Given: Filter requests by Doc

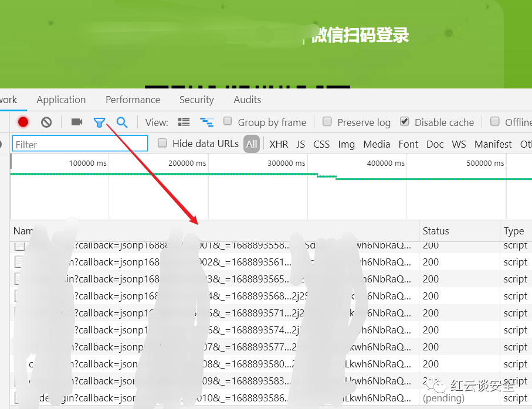Looking at the screenshot, I should point(435,144).
